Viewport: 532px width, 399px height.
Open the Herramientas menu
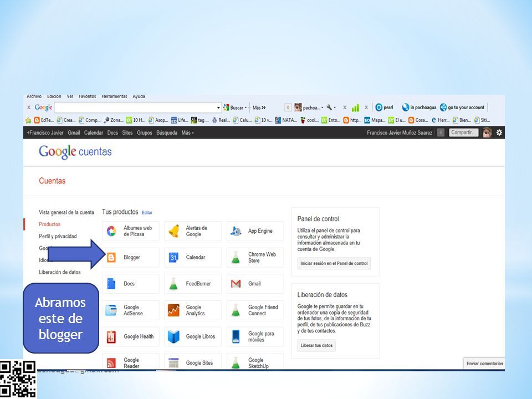click(x=114, y=96)
